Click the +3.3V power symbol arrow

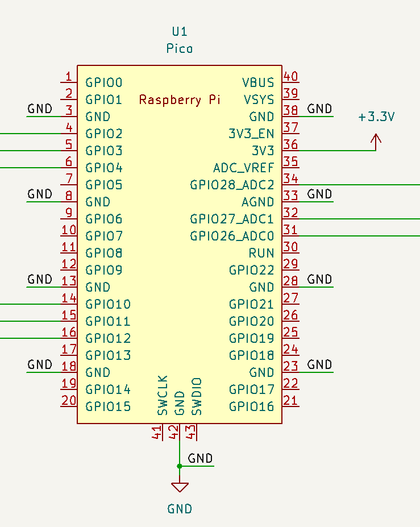[376, 139]
